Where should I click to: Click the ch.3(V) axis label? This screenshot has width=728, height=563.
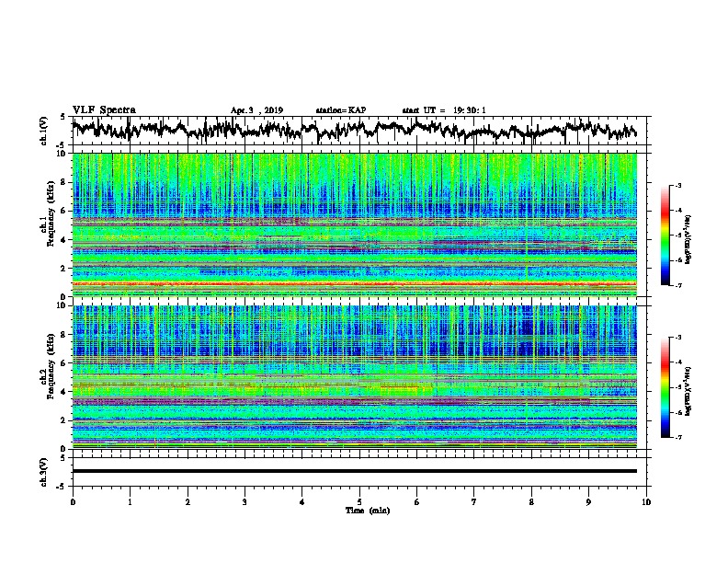point(43,472)
